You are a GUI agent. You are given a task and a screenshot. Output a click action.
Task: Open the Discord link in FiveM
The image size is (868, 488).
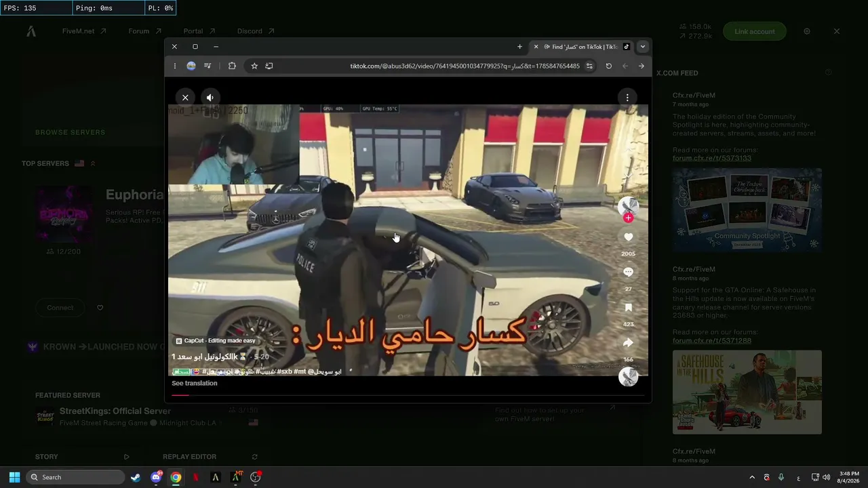coord(256,31)
